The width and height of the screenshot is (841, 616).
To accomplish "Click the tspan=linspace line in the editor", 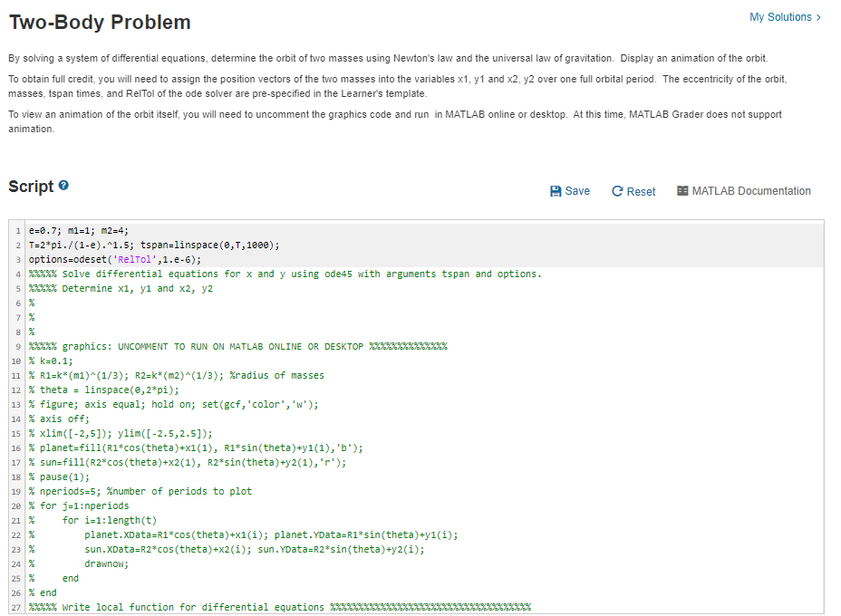I will point(136,245).
